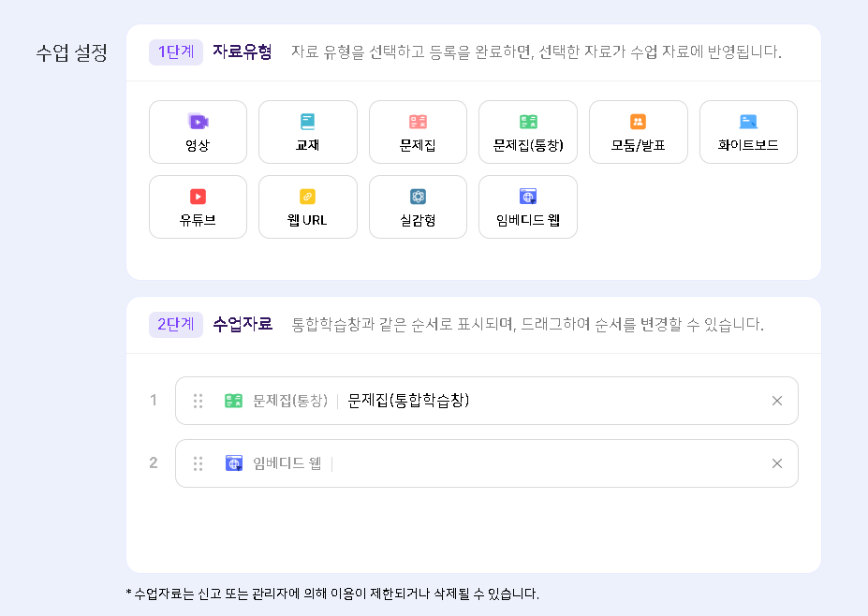868x616 pixels.
Task: Pick the 문제집 workbook material type
Action: pyautogui.click(x=418, y=132)
